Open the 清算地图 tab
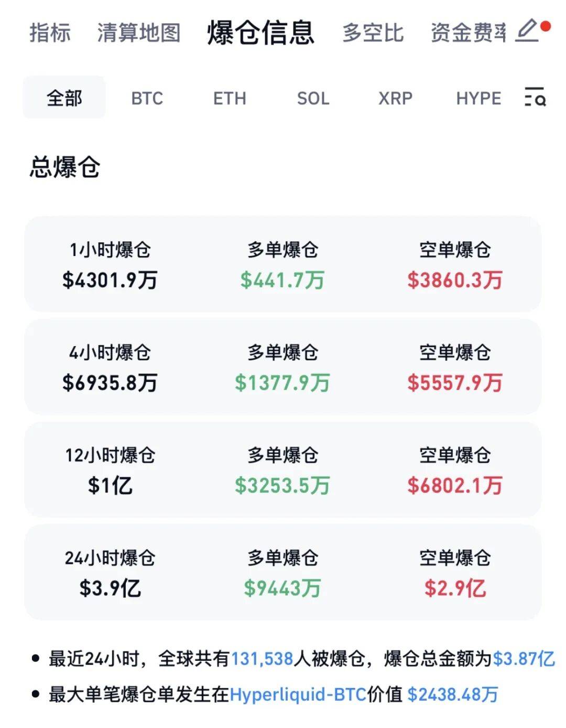Image resolution: width=566 pixels, height=728 pixels. coord(138,33)
